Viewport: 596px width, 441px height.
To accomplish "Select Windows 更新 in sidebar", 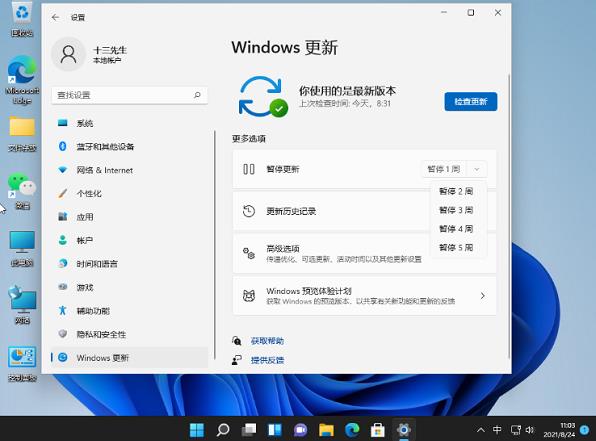I will [129, 357].
